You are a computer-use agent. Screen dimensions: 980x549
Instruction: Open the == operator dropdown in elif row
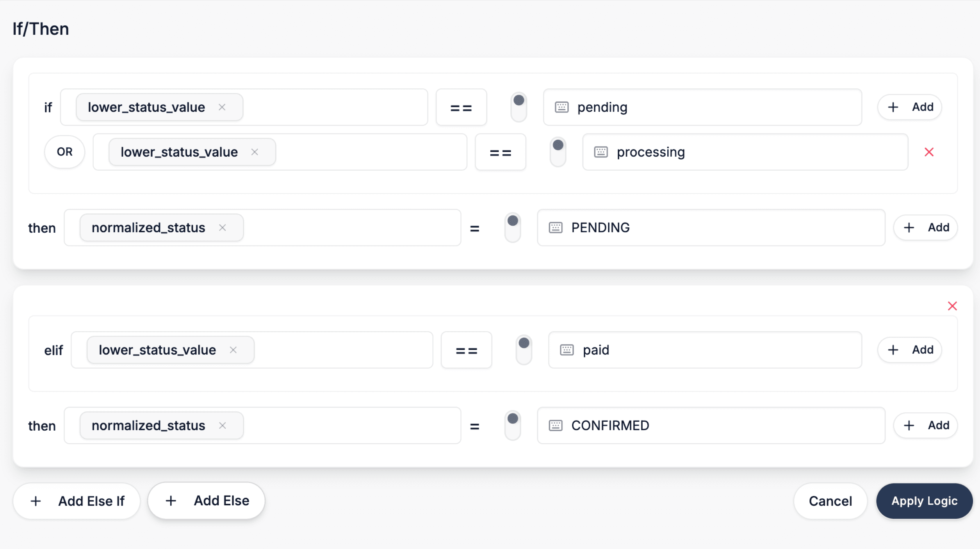coord(466,350)
